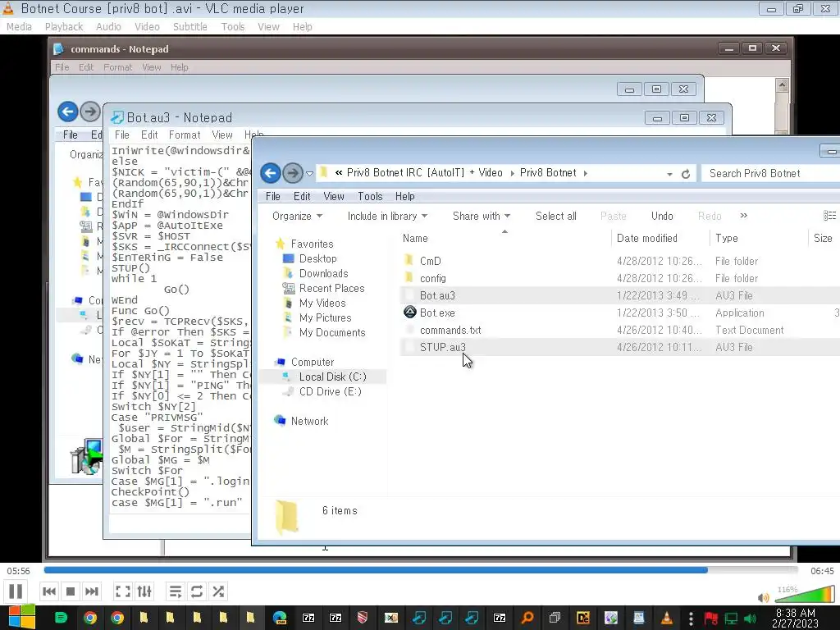Click green speaker volume tray icon
This screenshot has height=630, width=840.
(751, 619)
